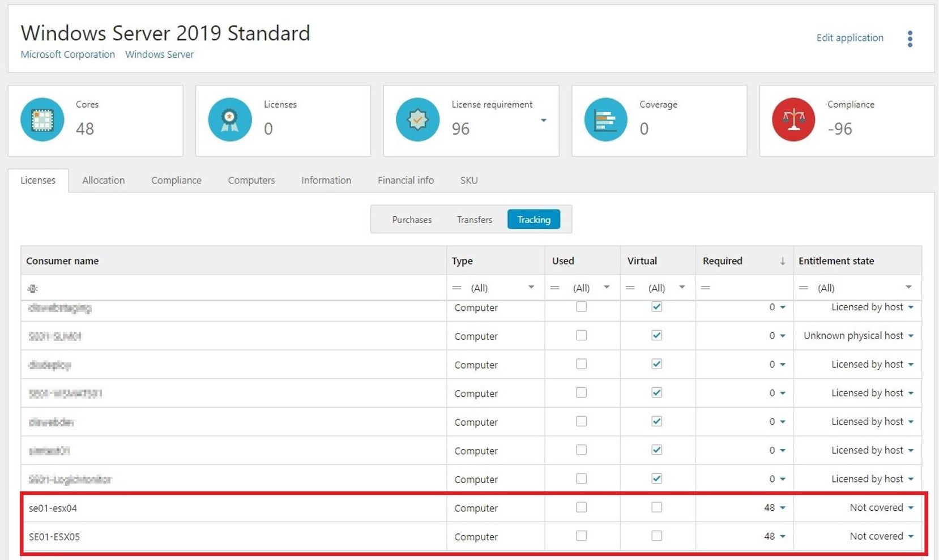The image size is (939, 560).
Task: Expand Required 48 dropdown for SE01-ESX05
Action: coord(783,536)
